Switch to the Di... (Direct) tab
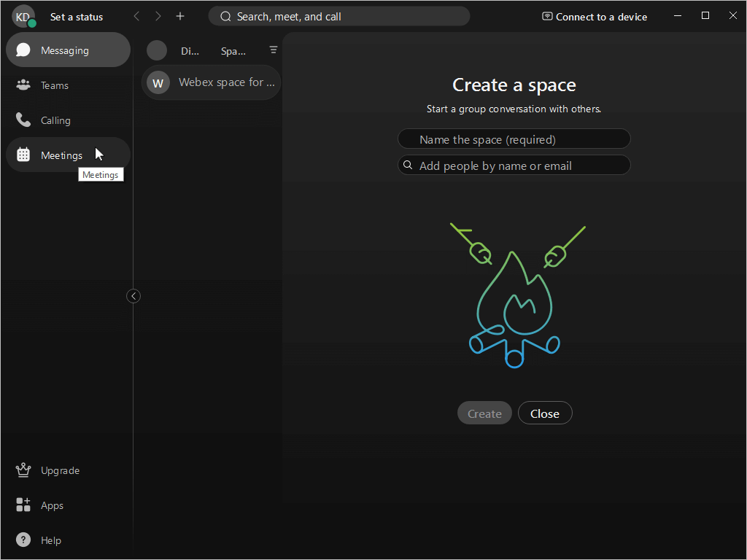 [190, 52]
